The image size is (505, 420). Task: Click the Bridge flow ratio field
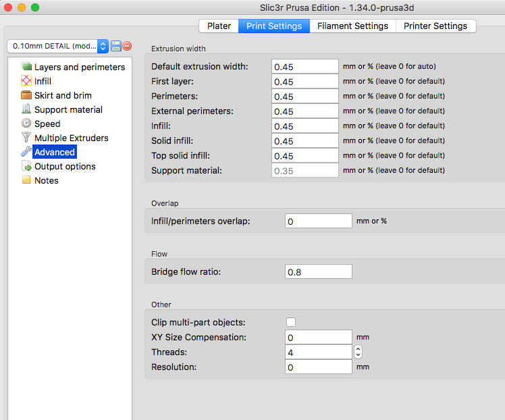(318, 271)
